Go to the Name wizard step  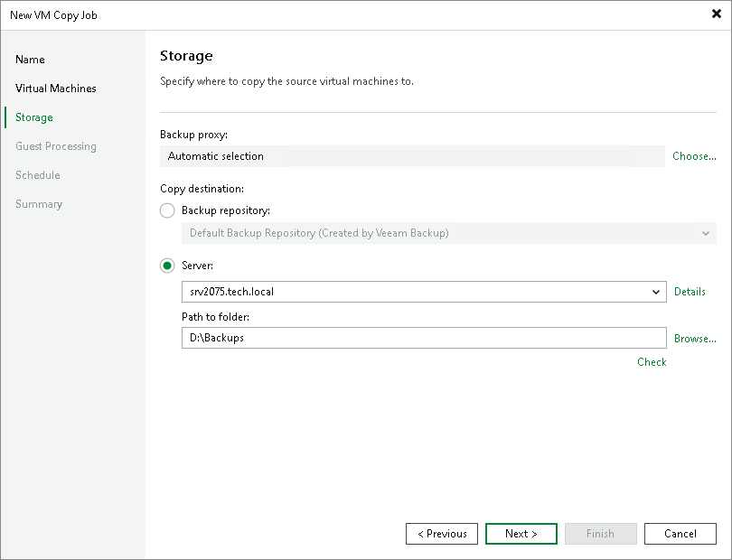[30, 60]
